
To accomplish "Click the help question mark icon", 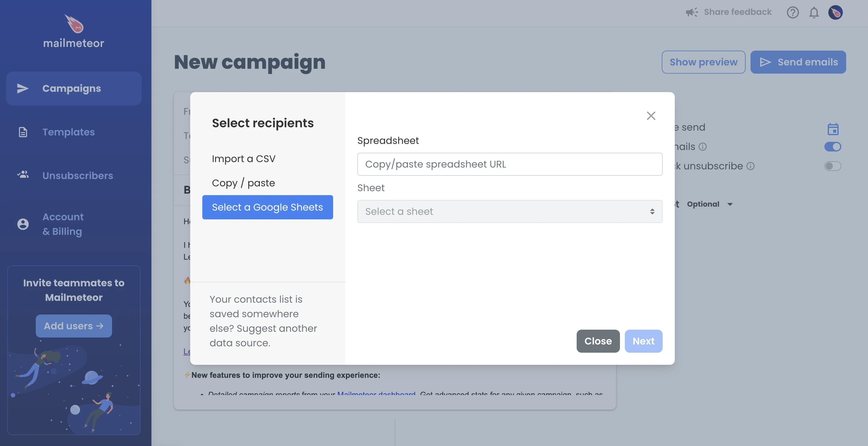I will point(793,12).
